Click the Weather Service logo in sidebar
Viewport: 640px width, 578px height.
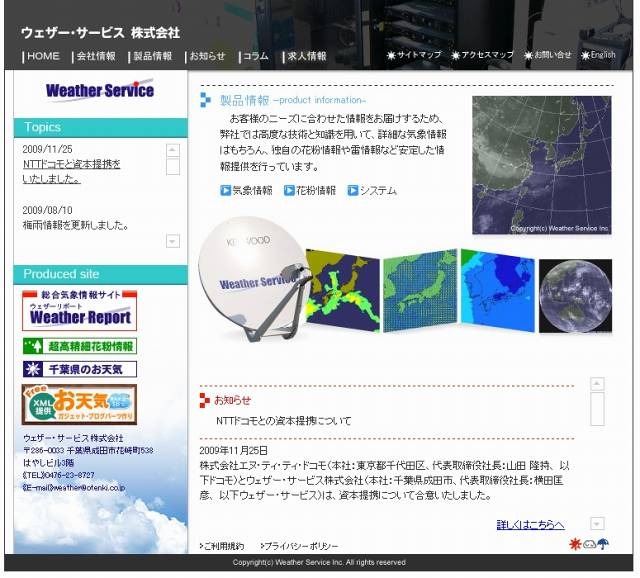pyautogui.click(x=100, y=89)
